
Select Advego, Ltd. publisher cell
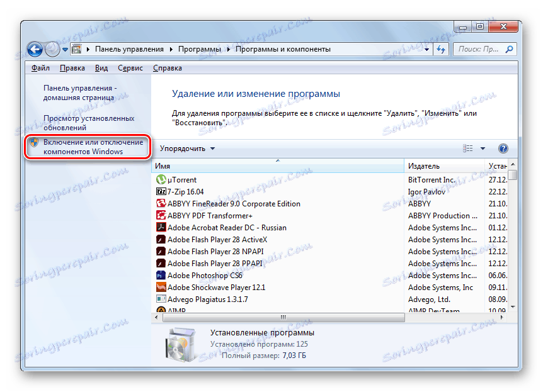tap(429, 299)
